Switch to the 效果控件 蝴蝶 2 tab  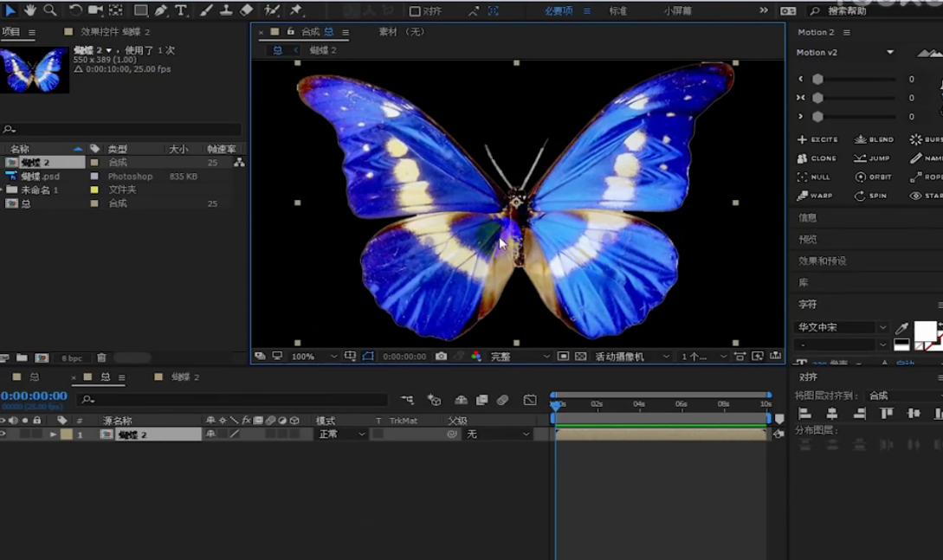click(115, 32)
